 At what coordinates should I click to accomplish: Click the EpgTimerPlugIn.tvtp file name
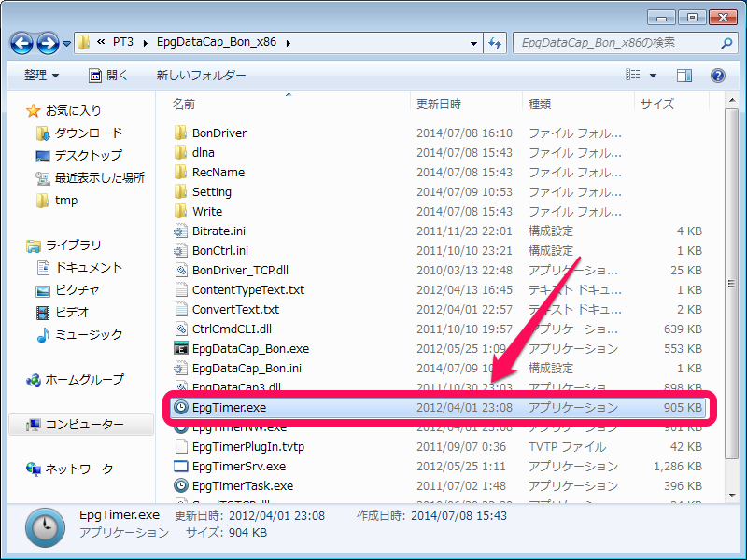248,447
